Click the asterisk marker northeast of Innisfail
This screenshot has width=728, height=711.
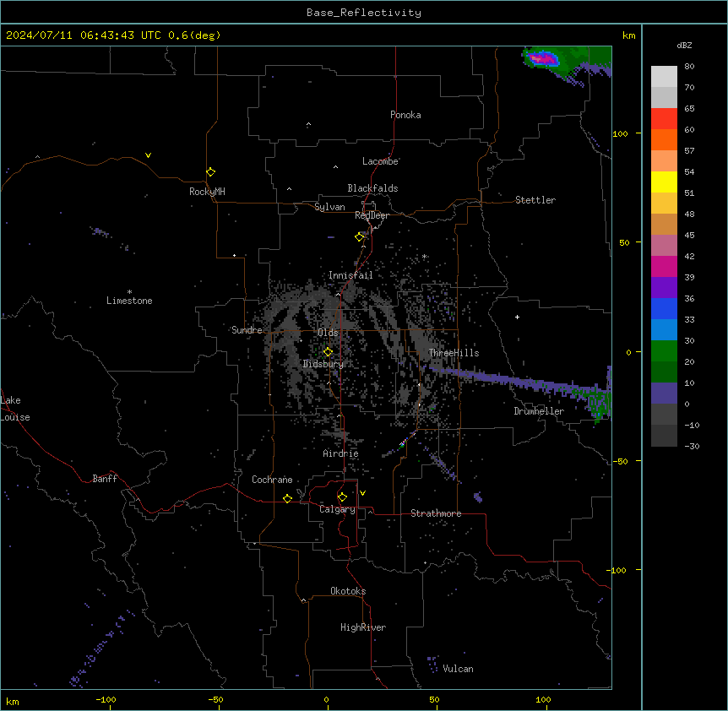(x=424, y=256)
